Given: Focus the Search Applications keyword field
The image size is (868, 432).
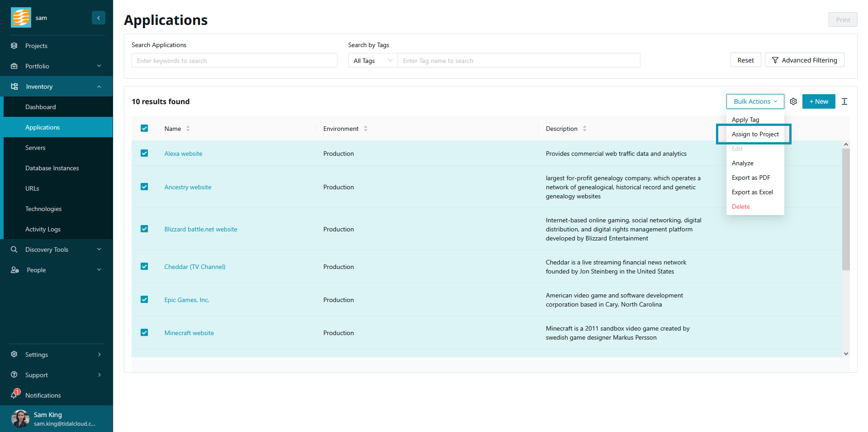Looking at the screenshot, I should click(234, 61).
